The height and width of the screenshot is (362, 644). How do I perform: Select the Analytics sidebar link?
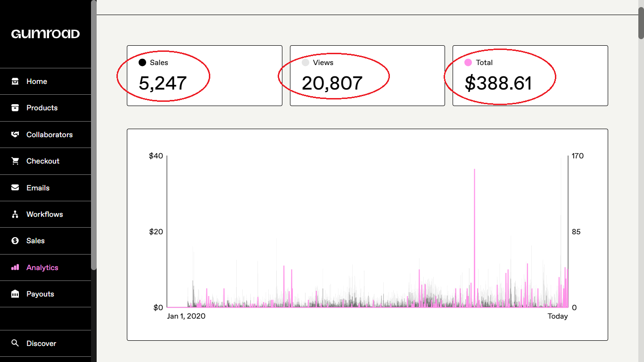(x=45, y=267)
